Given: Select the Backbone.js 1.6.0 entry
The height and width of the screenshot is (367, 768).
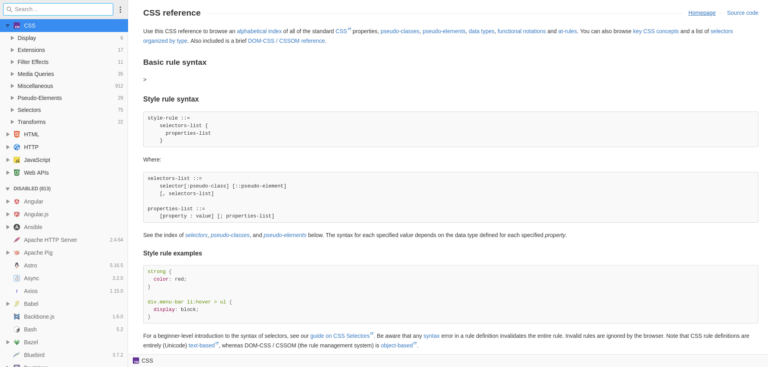Looking at the screenshot, I should click(x=64, y=317).
